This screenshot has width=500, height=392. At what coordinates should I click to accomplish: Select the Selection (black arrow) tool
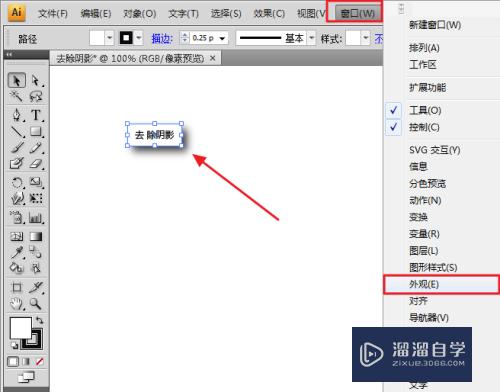[16, 80]
